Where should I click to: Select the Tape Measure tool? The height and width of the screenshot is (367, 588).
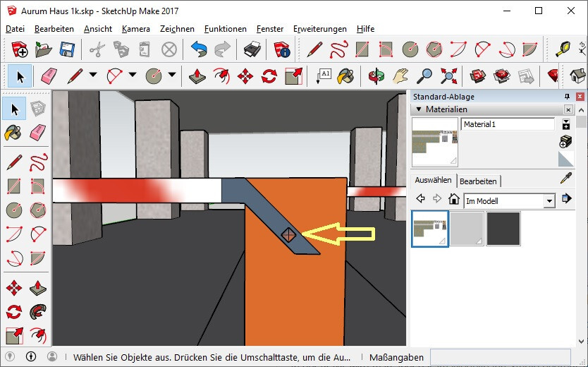pyautogui.click(x=563, y=49)
